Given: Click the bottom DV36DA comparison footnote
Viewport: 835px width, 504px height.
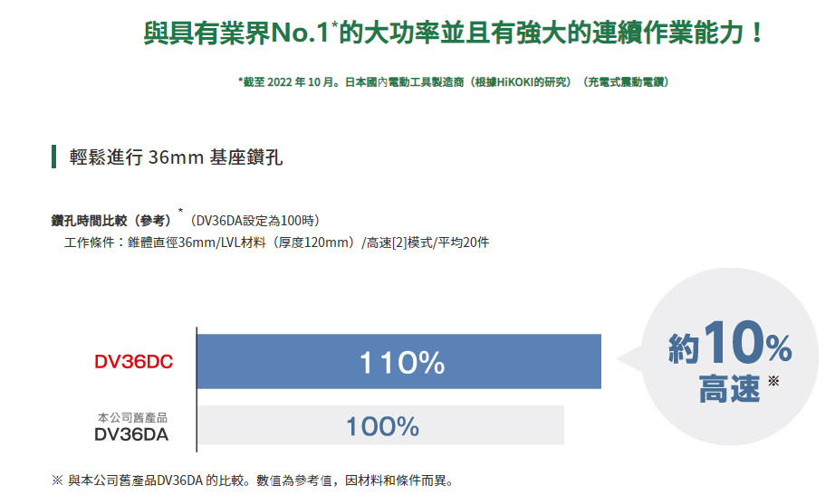Looking at the screenshot, I should point(254,480).
